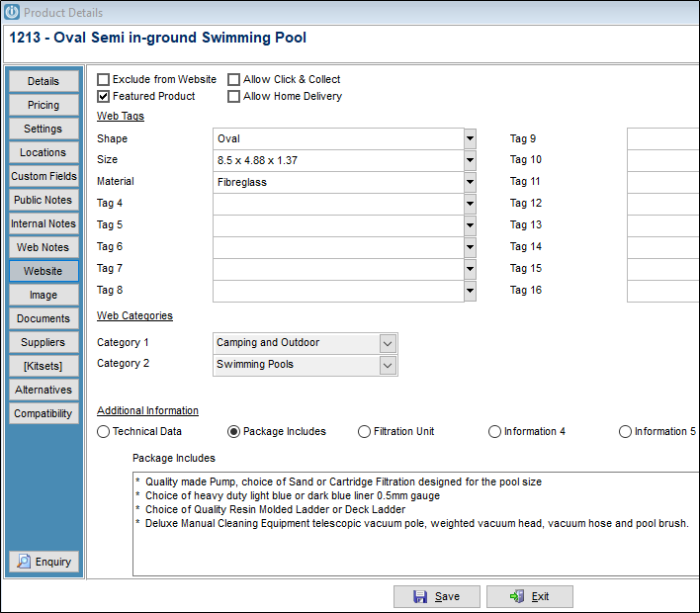Enable Allow Home Delivery checkbox
Screen dimensions: 700x613
pos(233,97)
